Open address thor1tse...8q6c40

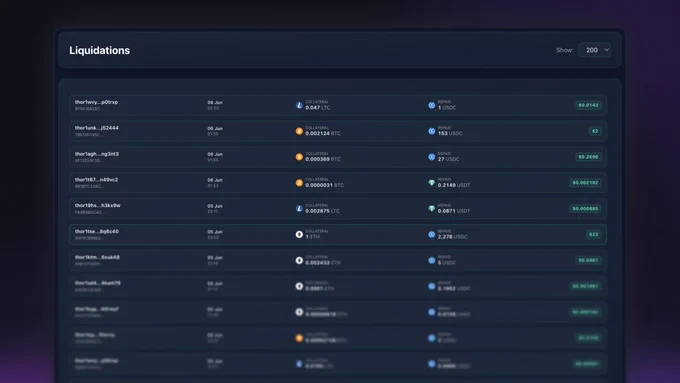(x=97, y=232)
